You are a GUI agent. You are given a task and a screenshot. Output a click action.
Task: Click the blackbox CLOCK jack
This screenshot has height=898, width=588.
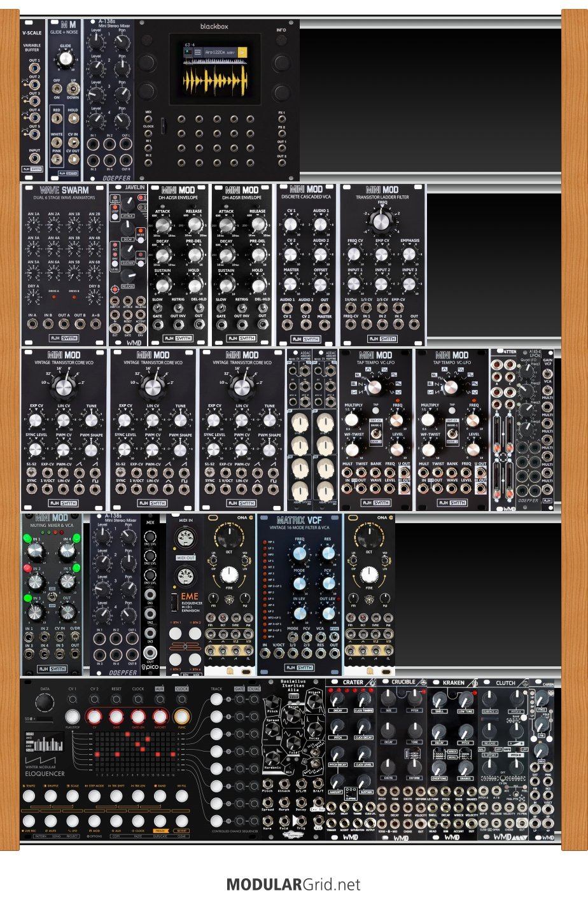click(148, 134)
